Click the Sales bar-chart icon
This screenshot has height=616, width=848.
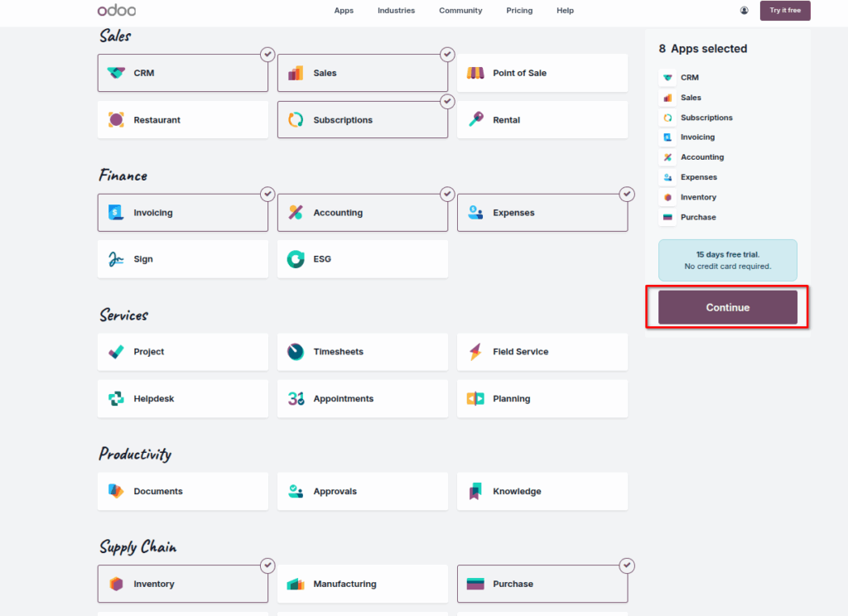[296, 73]
